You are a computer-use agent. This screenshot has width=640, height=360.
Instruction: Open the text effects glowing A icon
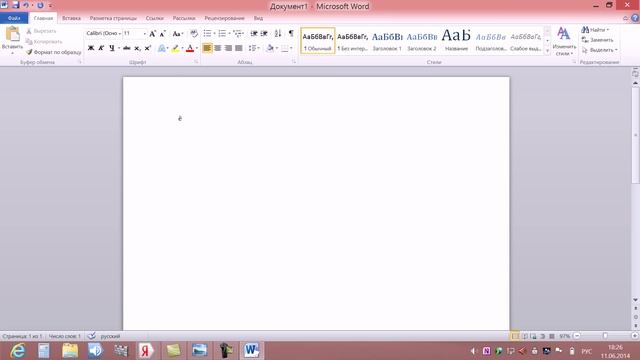tap(162, 48)
